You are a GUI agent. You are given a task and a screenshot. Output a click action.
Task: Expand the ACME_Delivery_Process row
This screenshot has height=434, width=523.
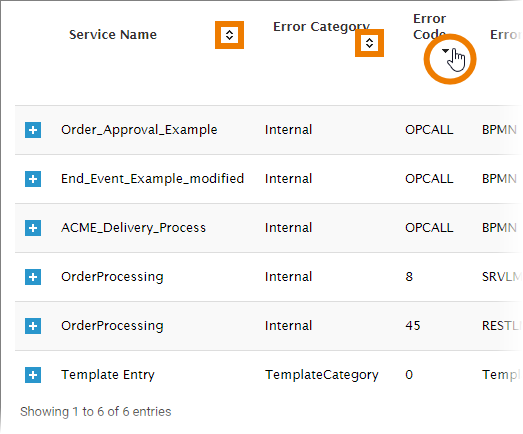tap(33, 228)
